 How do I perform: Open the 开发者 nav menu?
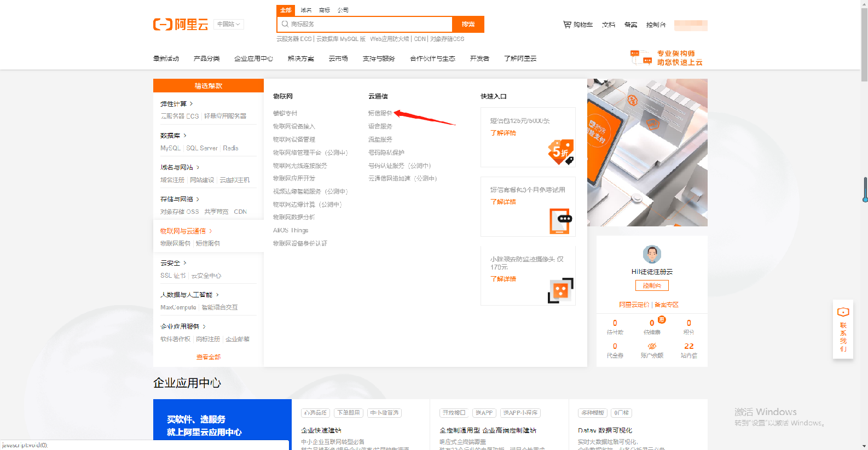click(x=479, y=59)
